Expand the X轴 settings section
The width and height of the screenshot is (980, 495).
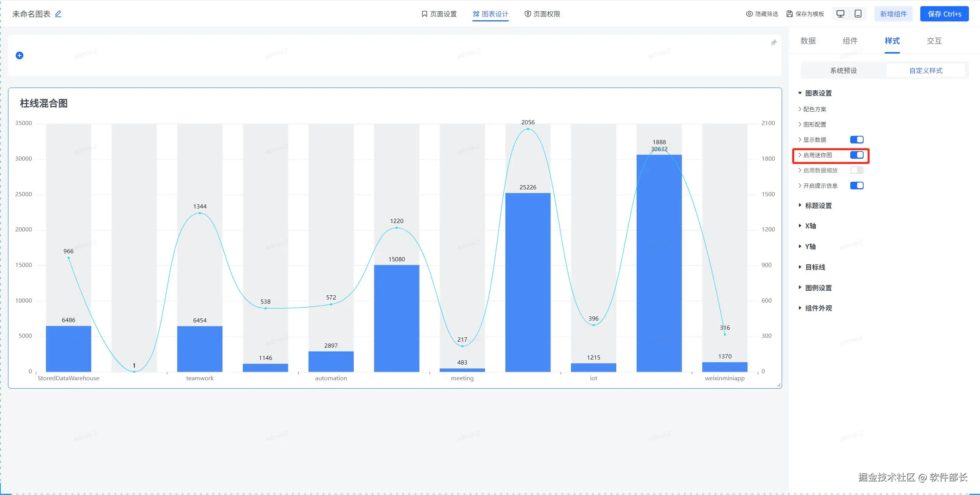(810, 226)
